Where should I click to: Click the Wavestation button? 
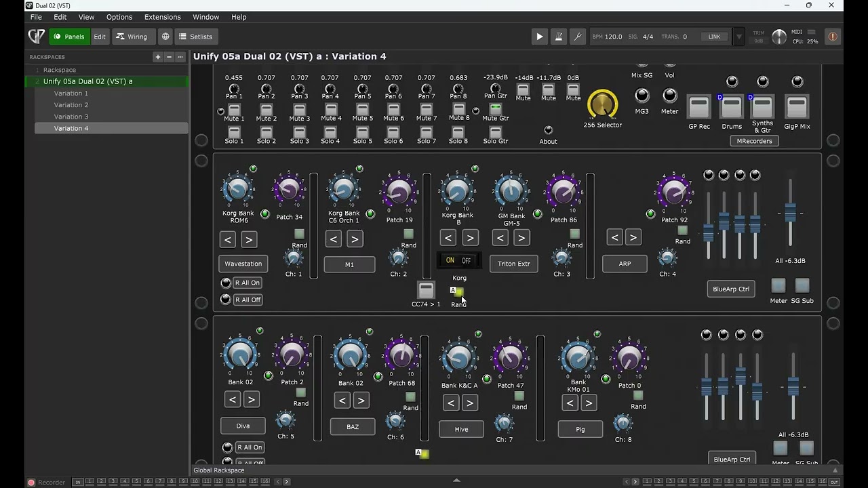tap(243, 264)
